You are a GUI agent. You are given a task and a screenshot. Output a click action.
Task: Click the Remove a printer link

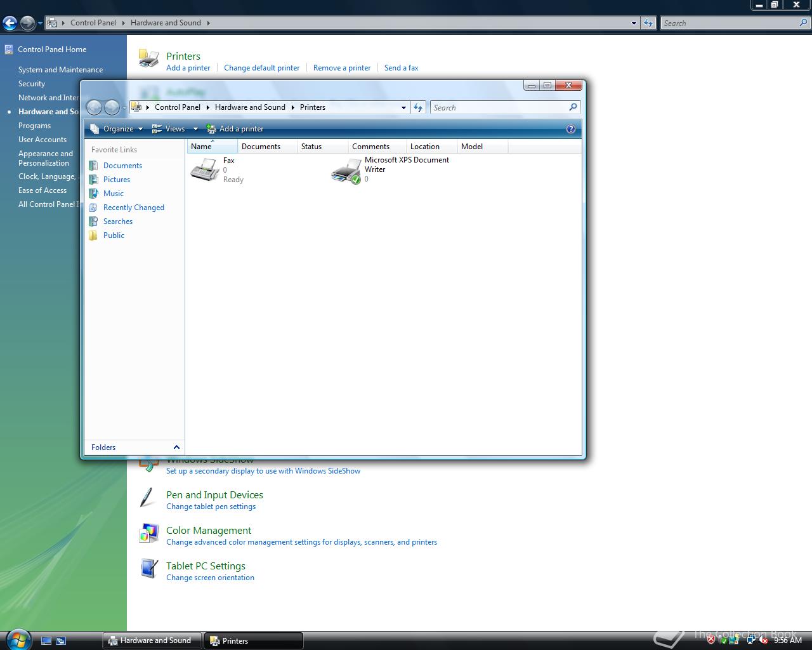point(342,68)
